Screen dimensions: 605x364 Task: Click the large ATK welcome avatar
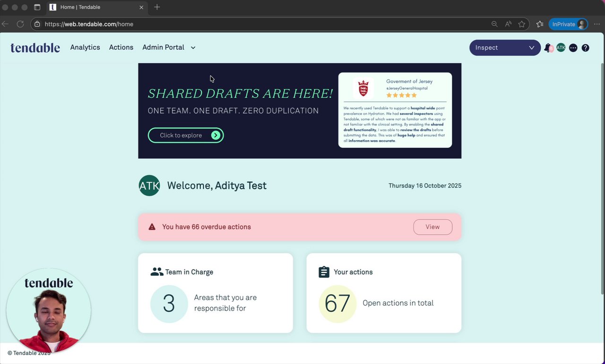click(x=149, y=186)
